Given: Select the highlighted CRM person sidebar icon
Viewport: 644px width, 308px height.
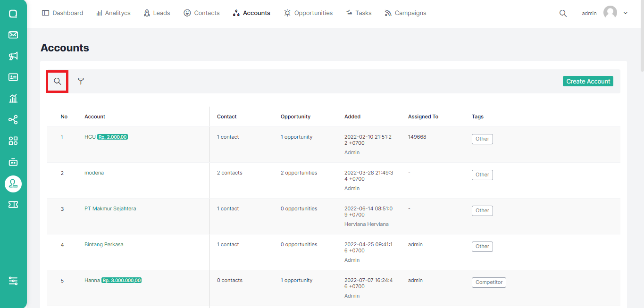Looking at the screenshot, I should [x=13, y=183].
